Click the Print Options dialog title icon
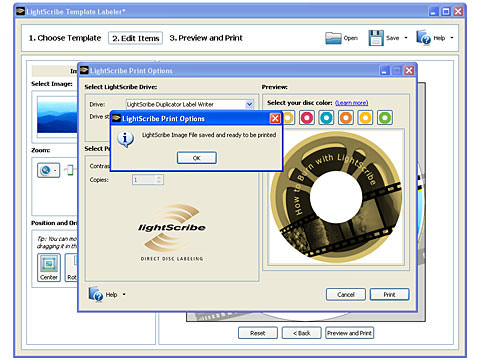 click(84, 70)
